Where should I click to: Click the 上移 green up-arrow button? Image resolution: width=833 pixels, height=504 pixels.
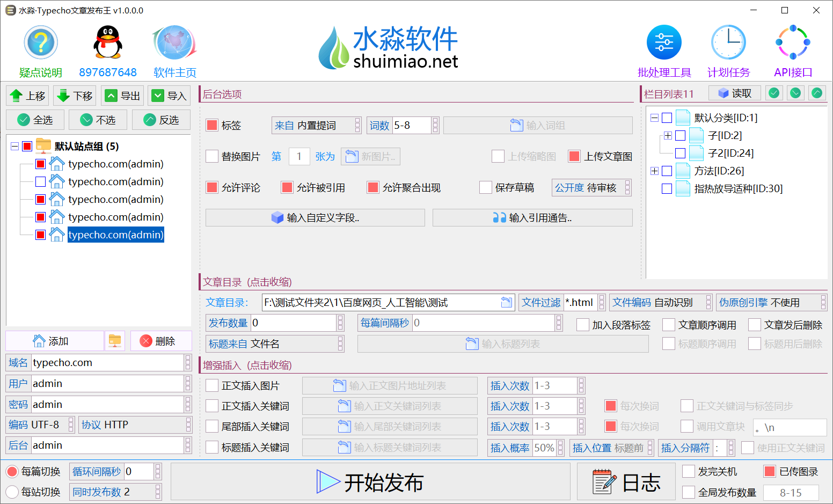click(x=27, y=96)
